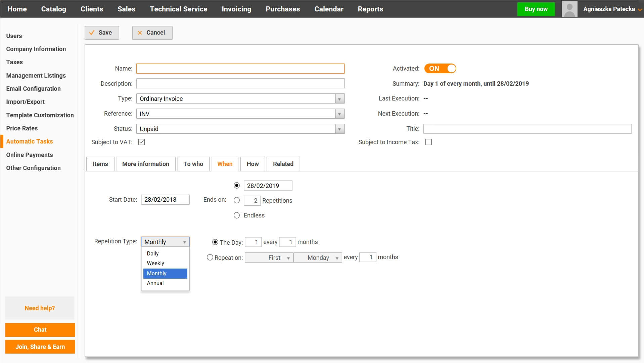Click the Description input field

click(240, 83)
